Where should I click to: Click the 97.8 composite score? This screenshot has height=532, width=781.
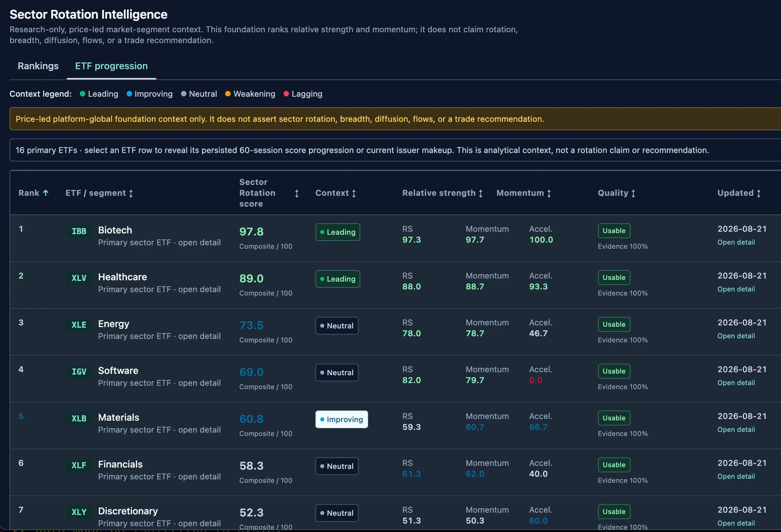click(252, 232)
